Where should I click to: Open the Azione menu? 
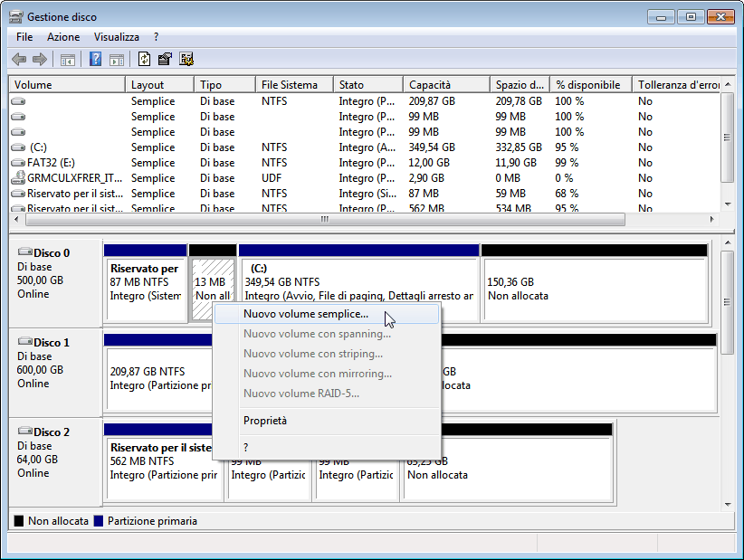[63, 37]
